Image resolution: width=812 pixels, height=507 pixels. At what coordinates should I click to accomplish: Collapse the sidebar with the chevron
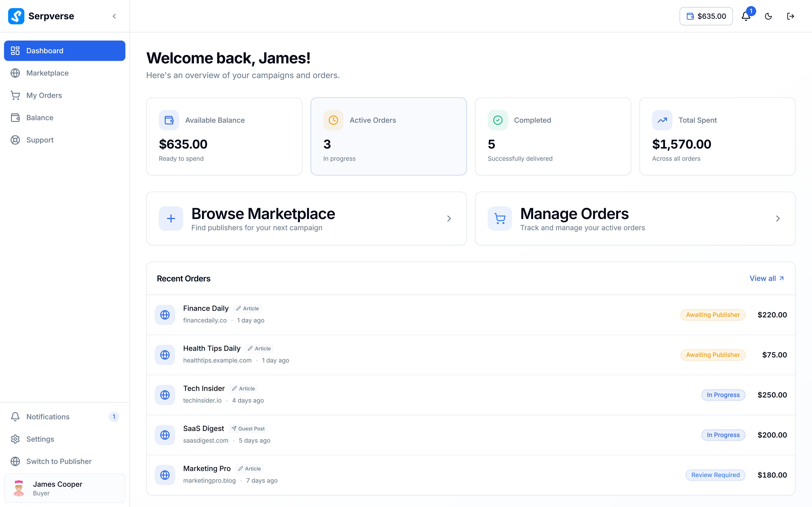[x=114, y=16]
